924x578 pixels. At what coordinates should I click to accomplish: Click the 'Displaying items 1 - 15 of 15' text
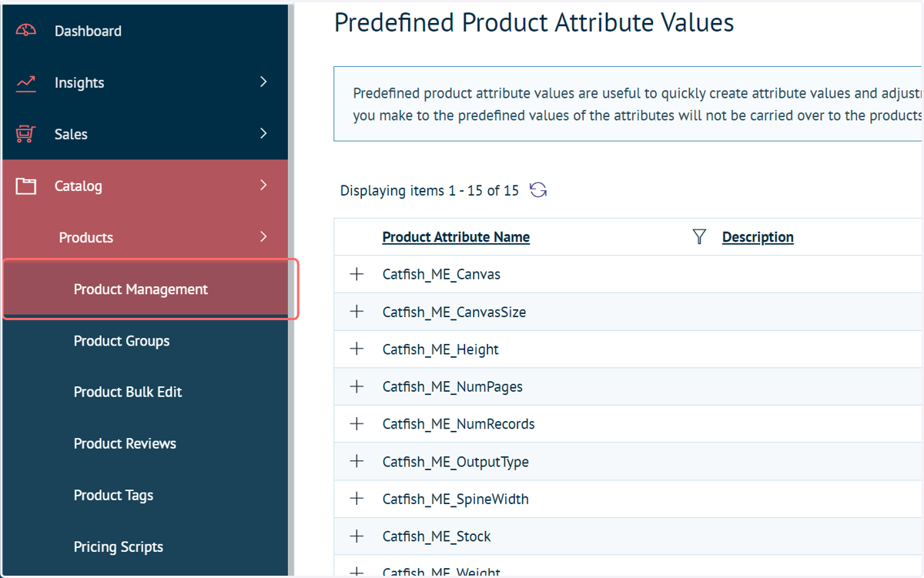click(x=430, y=190)
